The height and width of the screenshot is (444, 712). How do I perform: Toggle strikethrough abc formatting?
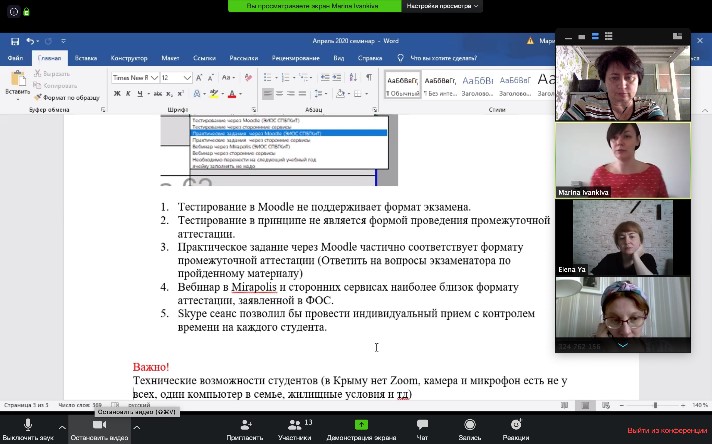pos(158,94)
